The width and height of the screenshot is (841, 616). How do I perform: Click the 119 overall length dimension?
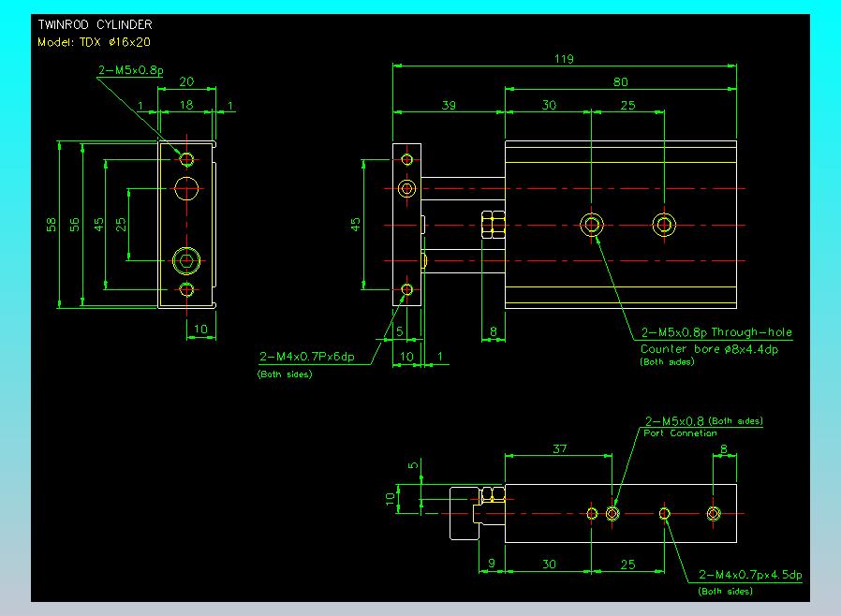(563, 59)
